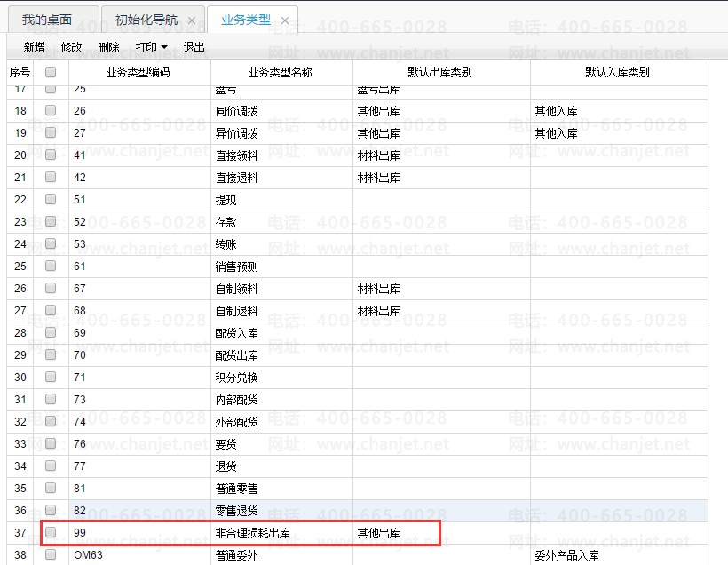Viewport: 728px width, 565px height.
Task: Switch to the 初始化导航 tab
Action: click(x=146, y=20)
